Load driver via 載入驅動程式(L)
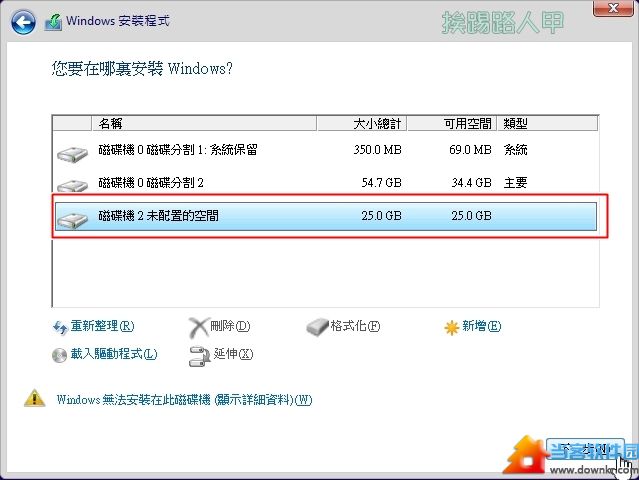This screenshot has height=480, width=639. (x=114, y=354)
